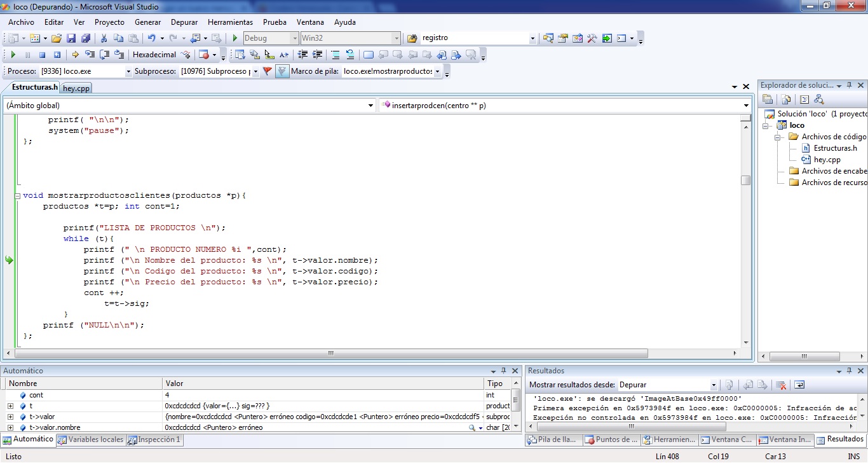
Task: Switch to the hey.cpp tab
Action: [76, 88]
